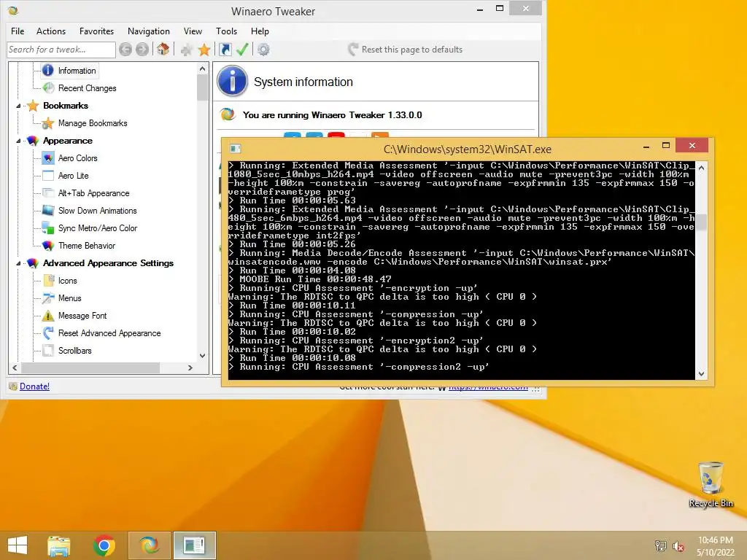The width and height of the screenshot is (747, 560).
Task: Open the Help menu
Action: tap(260, 31)
